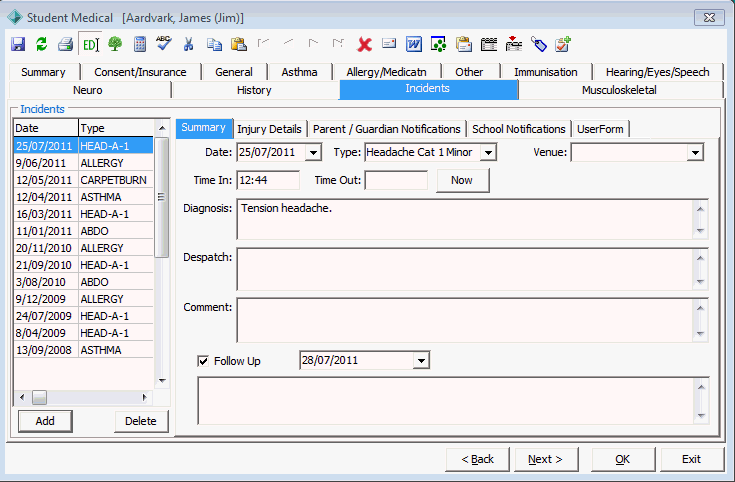Viewport: 735px width, 482px height.
Task: Expand the Venue dropdown
Action: 695,152
